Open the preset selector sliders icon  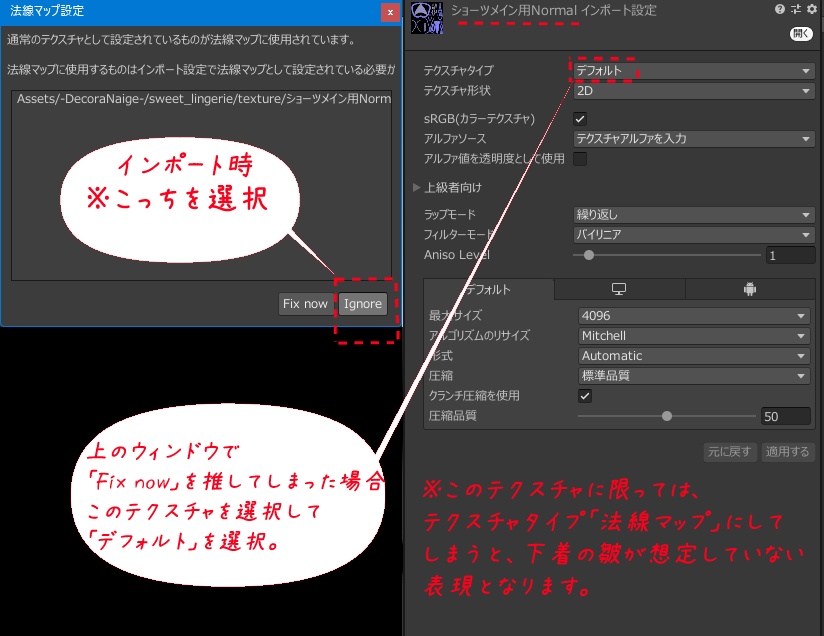tap(796, 9)
